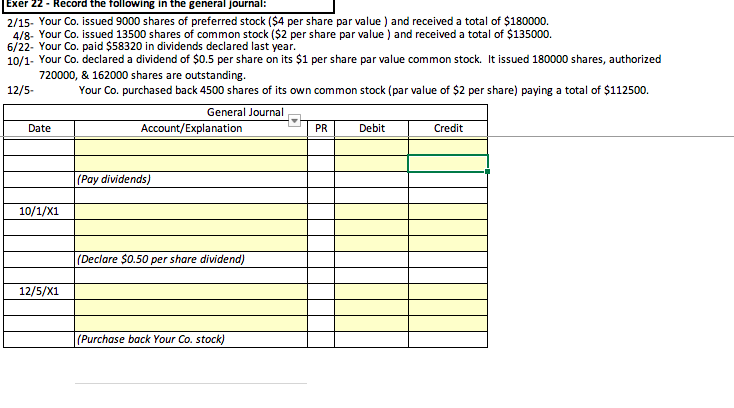The width and height of the screenshot is (734, 408).
Task: Click the "12/5/X1" date cell
Action: click(x=39, y=291)
